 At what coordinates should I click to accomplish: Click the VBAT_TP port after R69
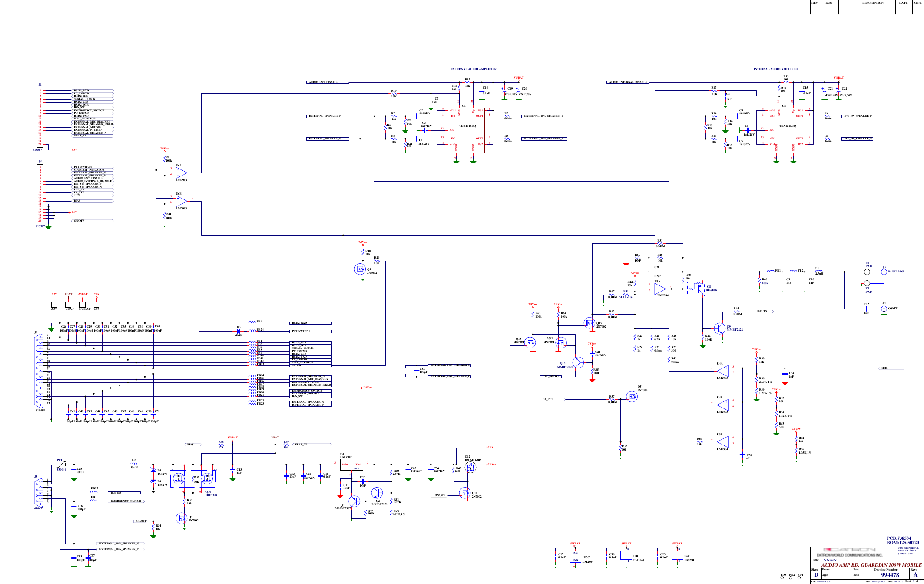pos(312,445)
